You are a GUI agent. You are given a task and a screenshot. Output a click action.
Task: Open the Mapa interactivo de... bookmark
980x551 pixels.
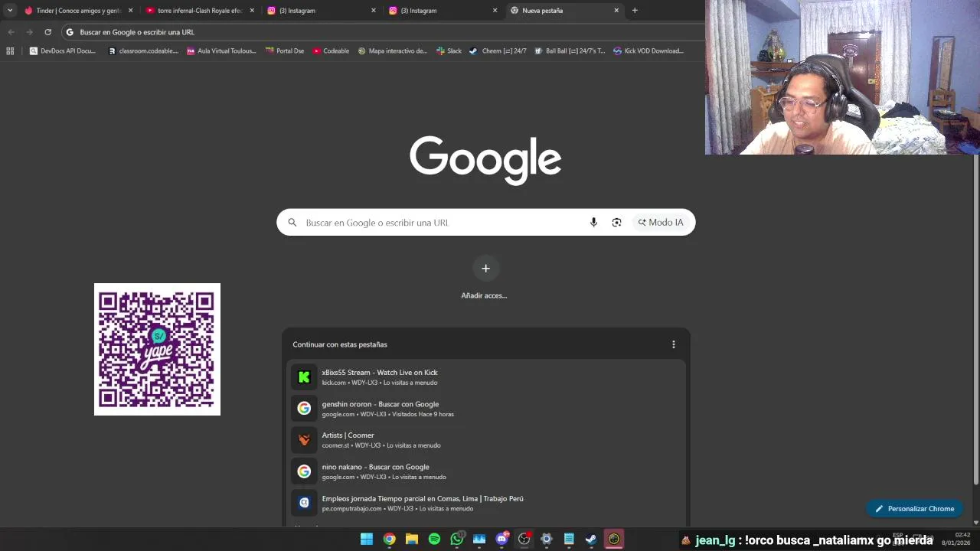click(x=393, y=51)
